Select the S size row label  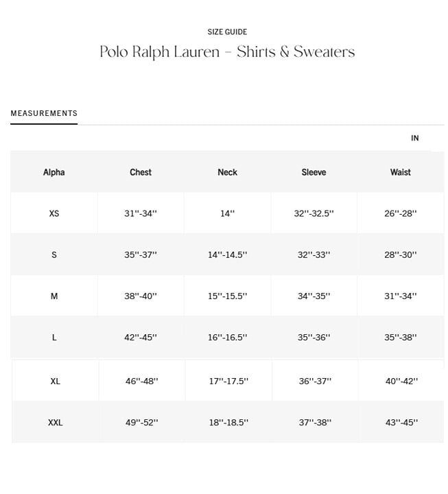point(54,255)
